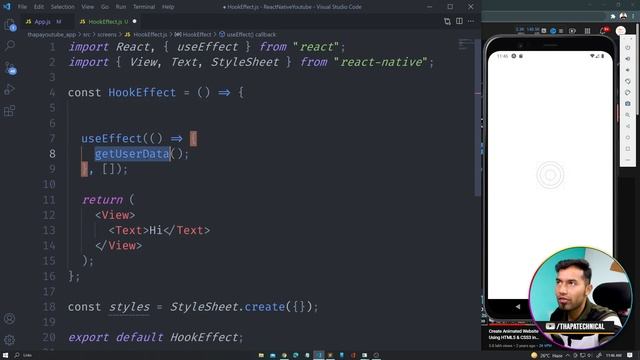Image resolution: width=640 pixels, height=360 pixels.
Task: Open the File menu
Action: pos(22,7)
